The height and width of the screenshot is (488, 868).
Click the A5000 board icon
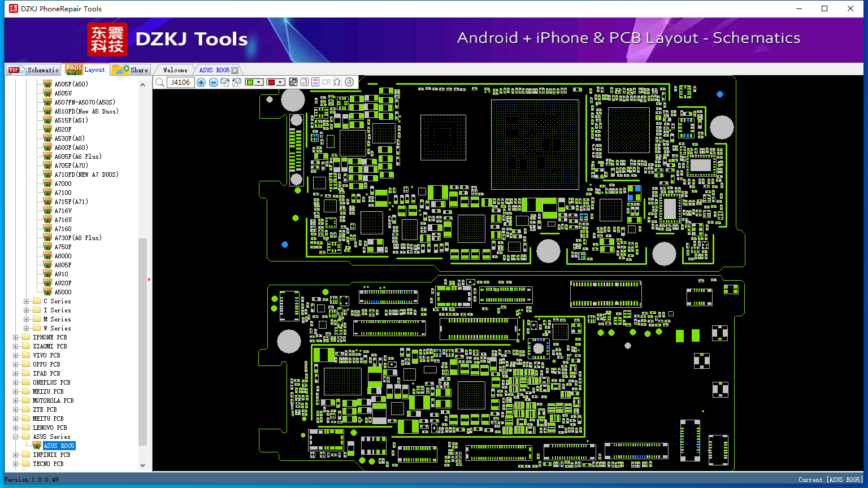point(47,292)
